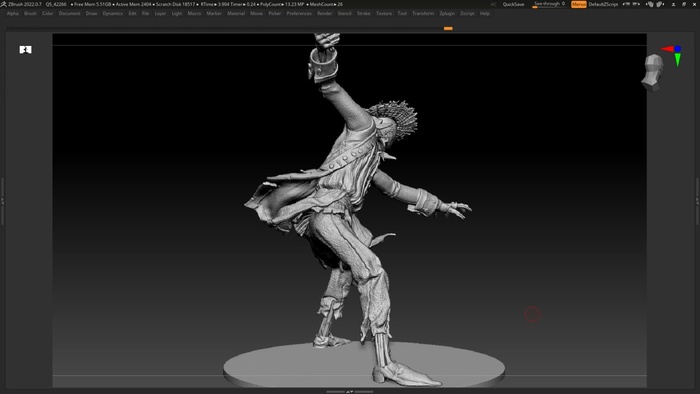Click the orange marker on top timeline
Viewport: 700px width, 394px height.
coord(448,28)
